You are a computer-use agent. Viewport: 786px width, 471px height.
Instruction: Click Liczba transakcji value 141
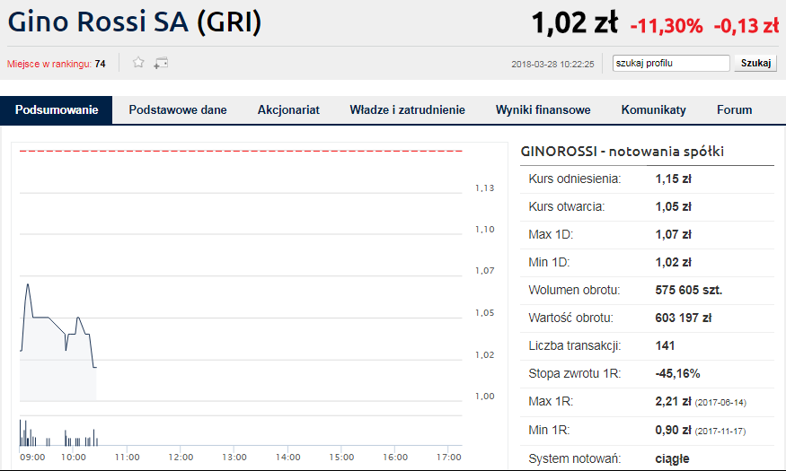[x=665, y=346]
